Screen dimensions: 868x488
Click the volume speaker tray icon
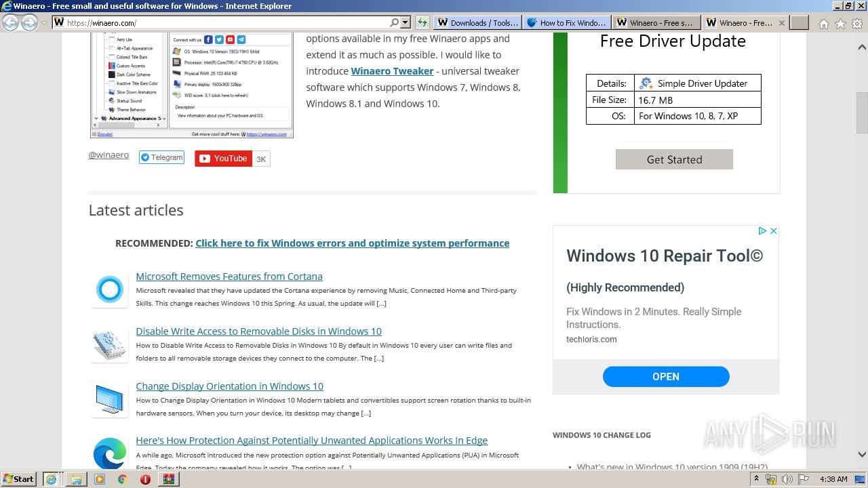pyautogui.click(x=787, y=479)
